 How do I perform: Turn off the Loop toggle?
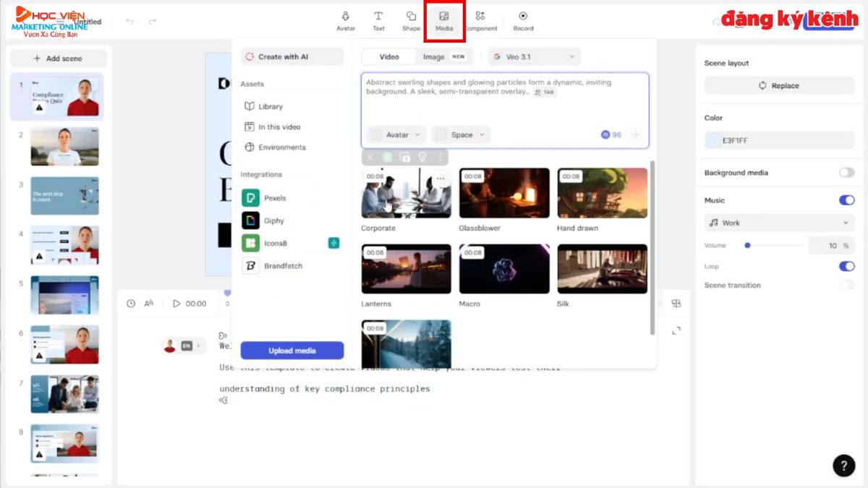[x=846, y=266]
